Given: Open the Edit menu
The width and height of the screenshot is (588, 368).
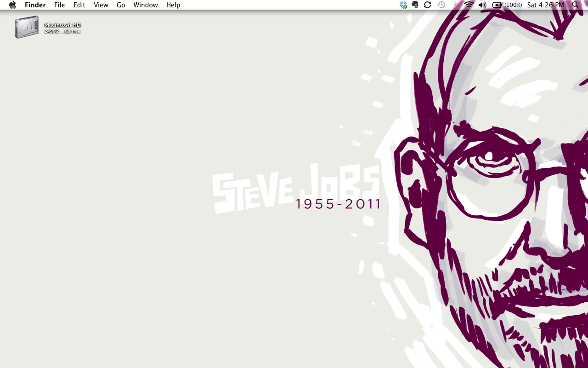Looking at the screenshot, I should point(79,5).
